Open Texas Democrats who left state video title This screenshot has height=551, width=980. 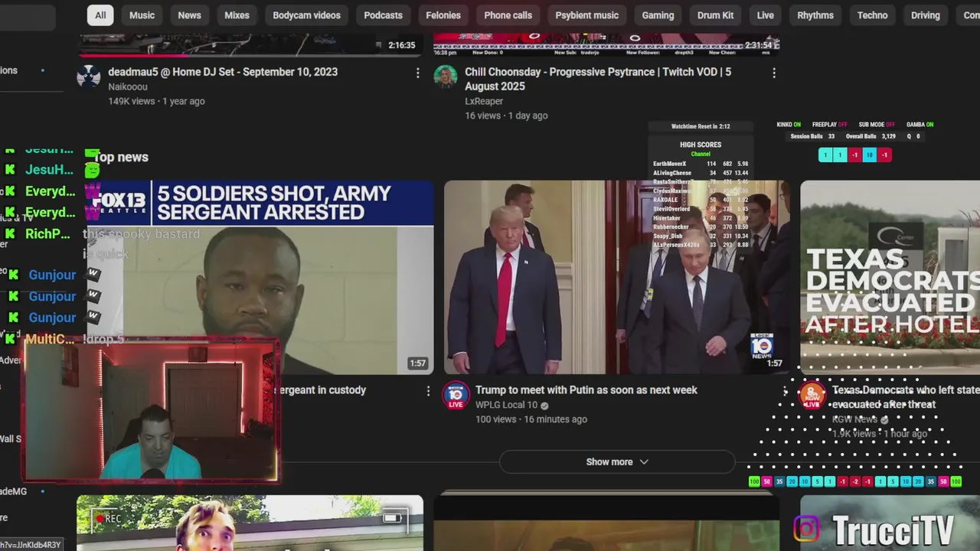(905, 397)
